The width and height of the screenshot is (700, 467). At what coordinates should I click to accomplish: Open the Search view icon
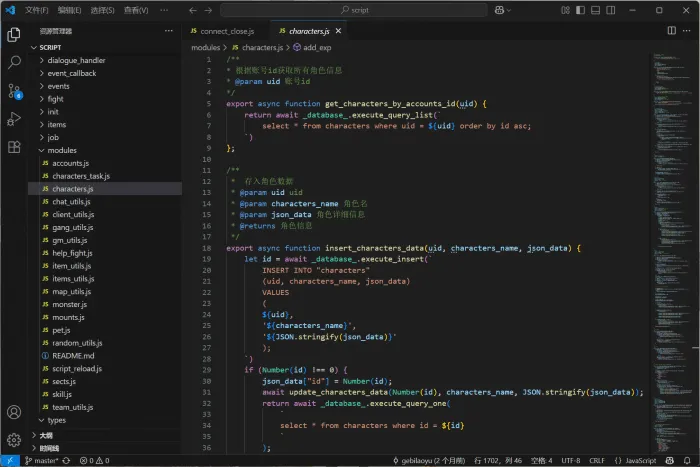(x=14, y=62)
